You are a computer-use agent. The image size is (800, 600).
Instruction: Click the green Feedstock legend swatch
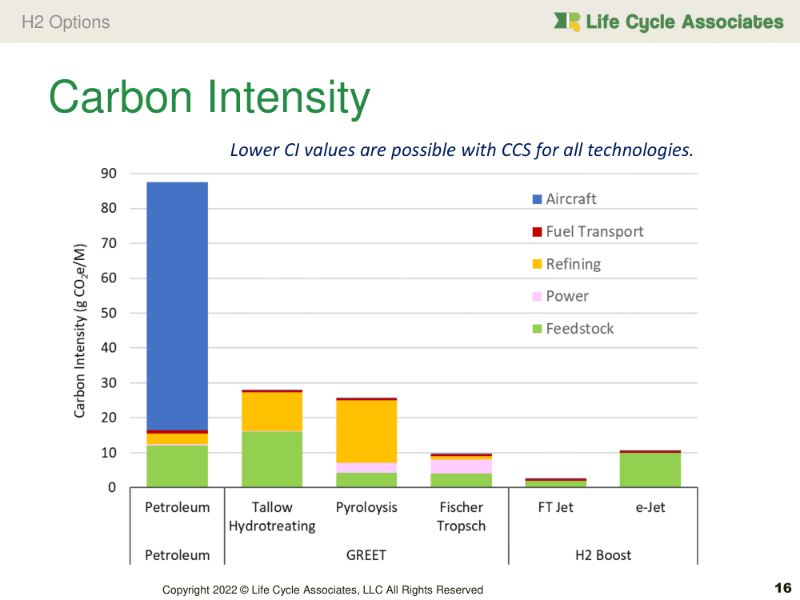point(536,329)
